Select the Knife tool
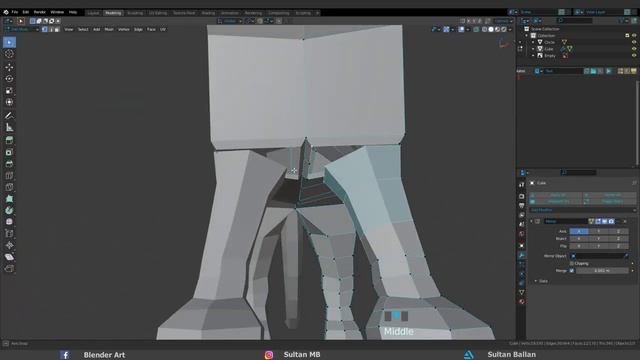This screenshot has height=360, width=640. point(9,187)
